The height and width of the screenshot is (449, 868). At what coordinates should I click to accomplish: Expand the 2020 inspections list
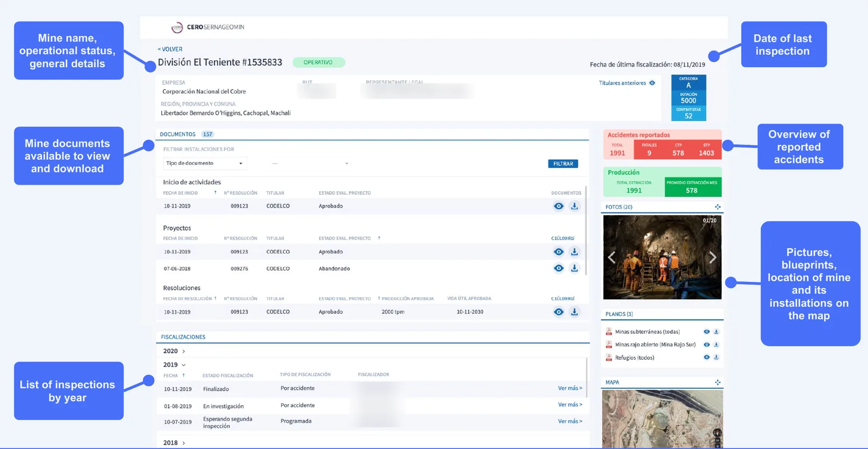(174, 351)
